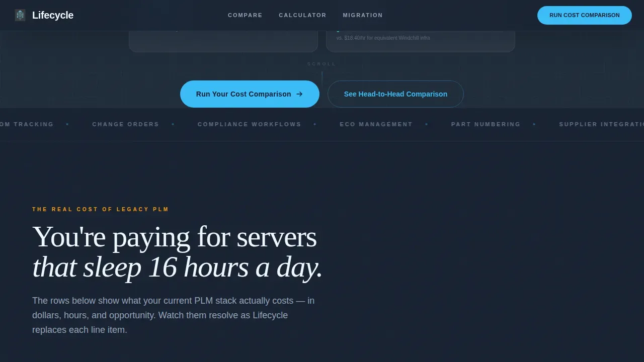
Task: Click the Lifecycle brand name
Action: pyautogui.click(x=53, y=15)
